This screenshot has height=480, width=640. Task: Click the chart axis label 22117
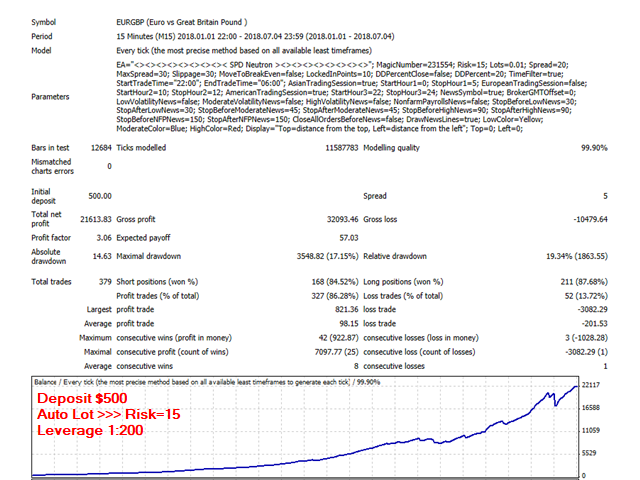591,385
